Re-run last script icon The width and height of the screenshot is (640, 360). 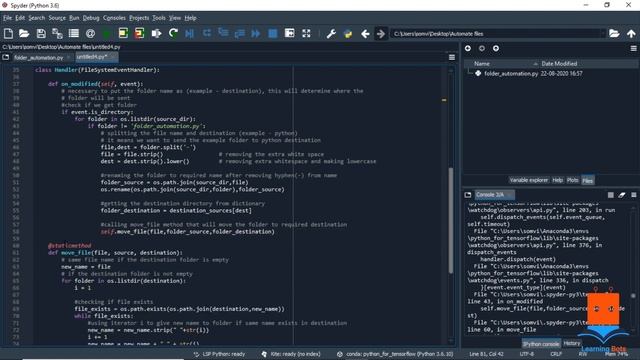173,33
